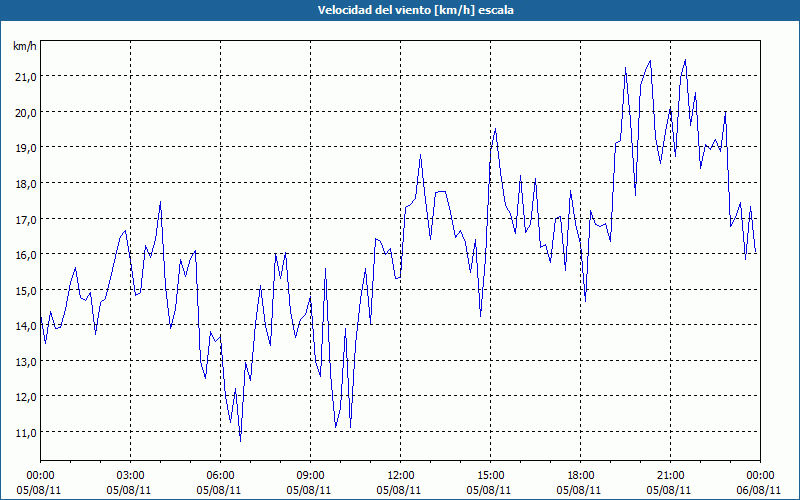
Task: Select the 16,0 y-axis label
Action: 26,255
